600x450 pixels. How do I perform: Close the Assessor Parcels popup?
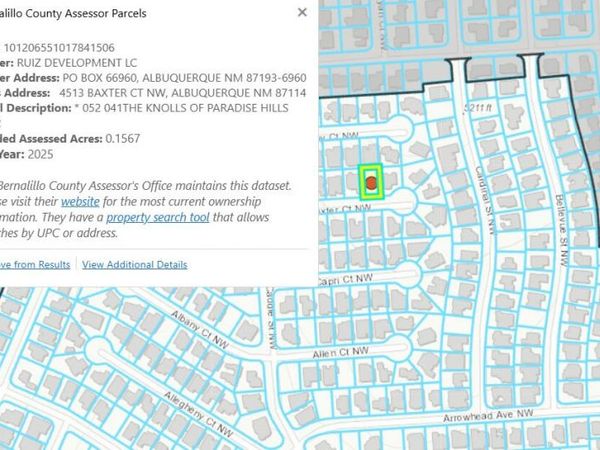point(302,13)
